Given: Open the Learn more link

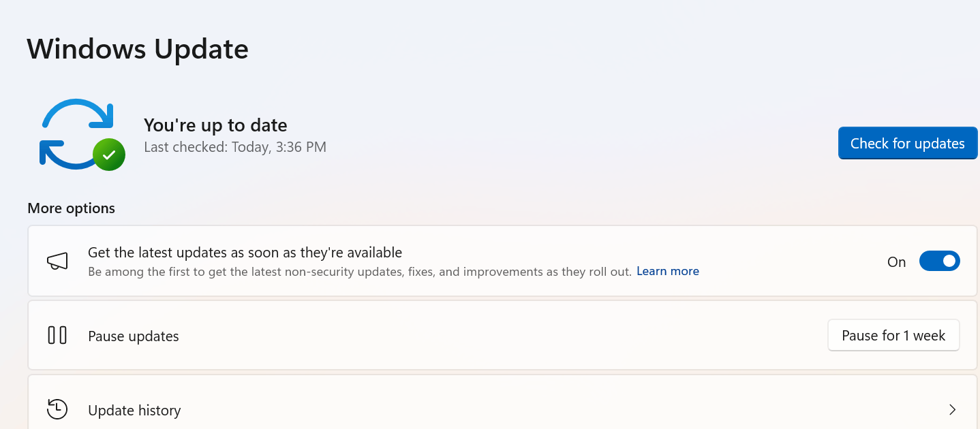Looking at the screenshot, I should point(667,271).
